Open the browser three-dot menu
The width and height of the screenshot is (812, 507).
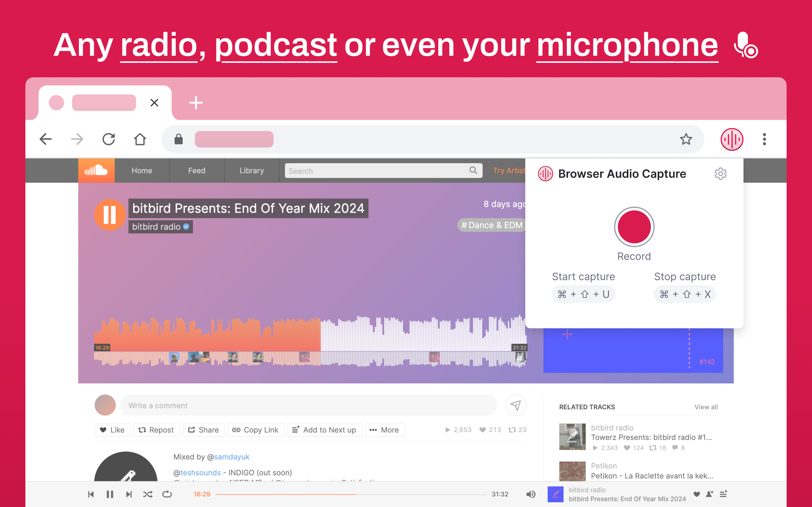coord(764,139)
